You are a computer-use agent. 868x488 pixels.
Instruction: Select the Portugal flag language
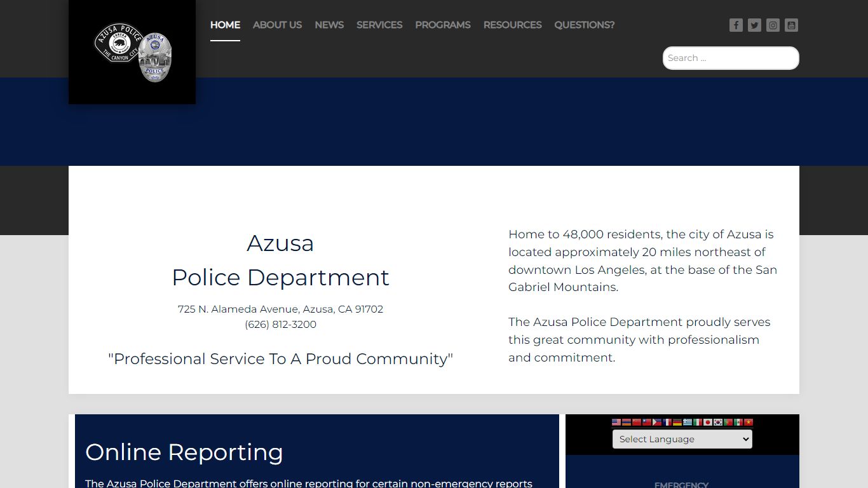[x=728, y=422]
